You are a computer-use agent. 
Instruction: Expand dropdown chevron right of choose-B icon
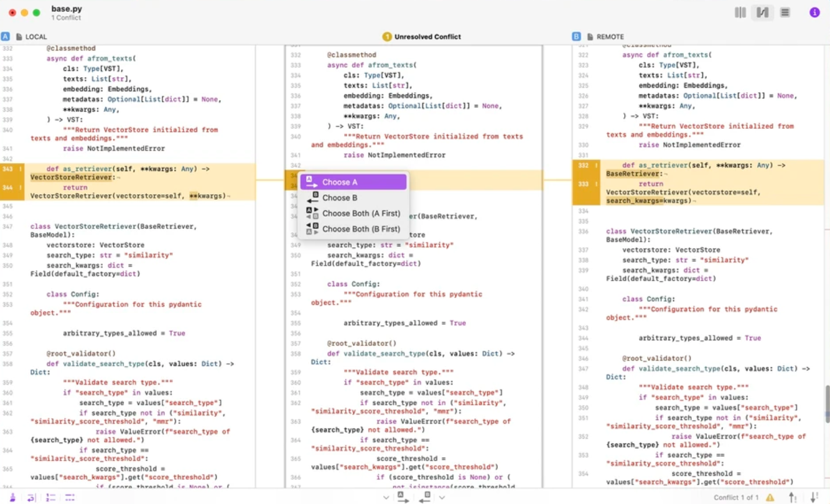[442, 497]
